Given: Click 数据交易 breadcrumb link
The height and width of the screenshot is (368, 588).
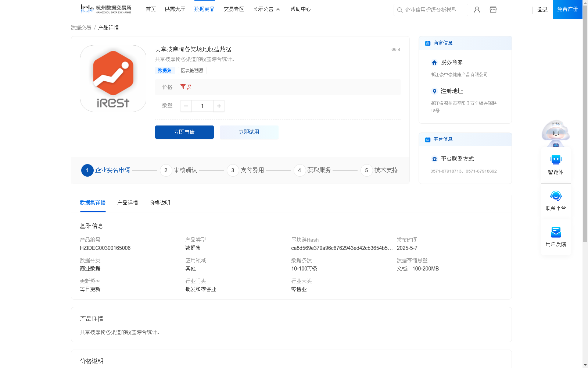Looking at the screenshot, I should pyautogui.click(x=81, y=28).
